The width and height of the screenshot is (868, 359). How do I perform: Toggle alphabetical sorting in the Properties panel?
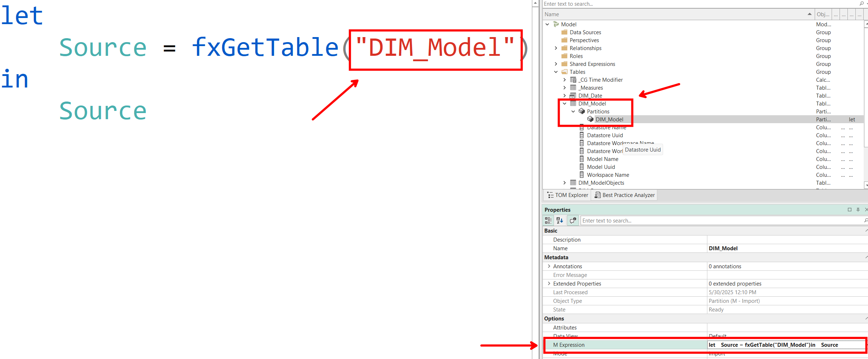pos(559,220)
